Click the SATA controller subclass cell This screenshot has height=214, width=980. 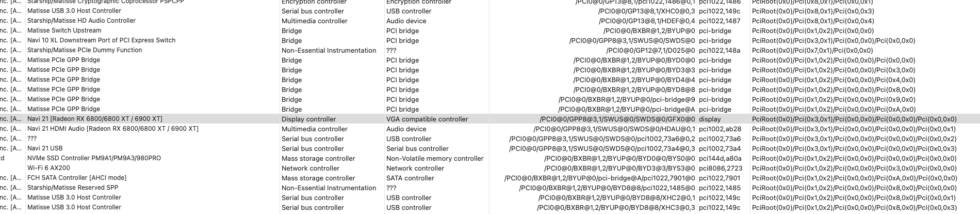[x=410, y=178]
